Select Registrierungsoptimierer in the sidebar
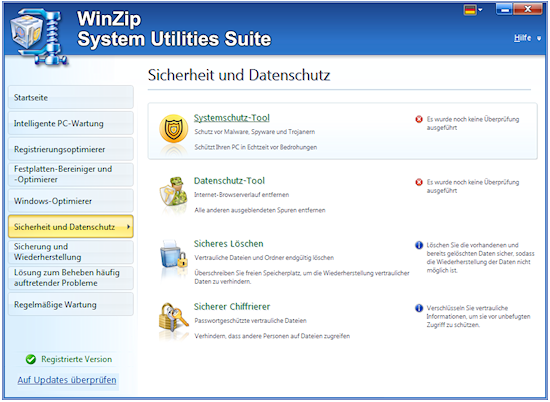550x402 pixels. tap(71, 149)
